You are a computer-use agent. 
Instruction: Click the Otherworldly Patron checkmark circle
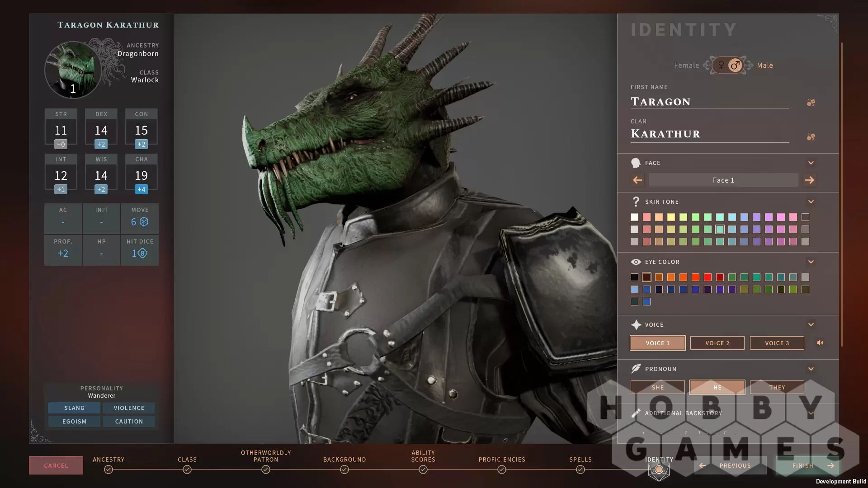coord(266,469)
